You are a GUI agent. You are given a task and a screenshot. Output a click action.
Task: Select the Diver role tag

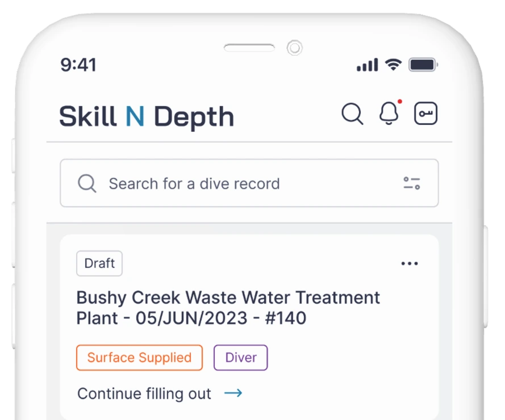pos(241,358)
